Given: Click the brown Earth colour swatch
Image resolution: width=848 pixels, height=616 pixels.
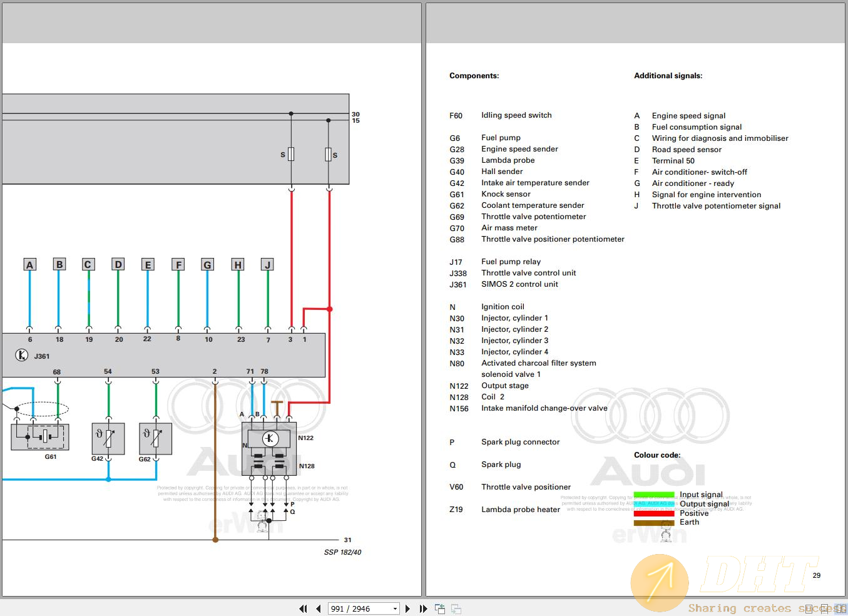Looking at the screenshot, I should click(x=654, y=523).
